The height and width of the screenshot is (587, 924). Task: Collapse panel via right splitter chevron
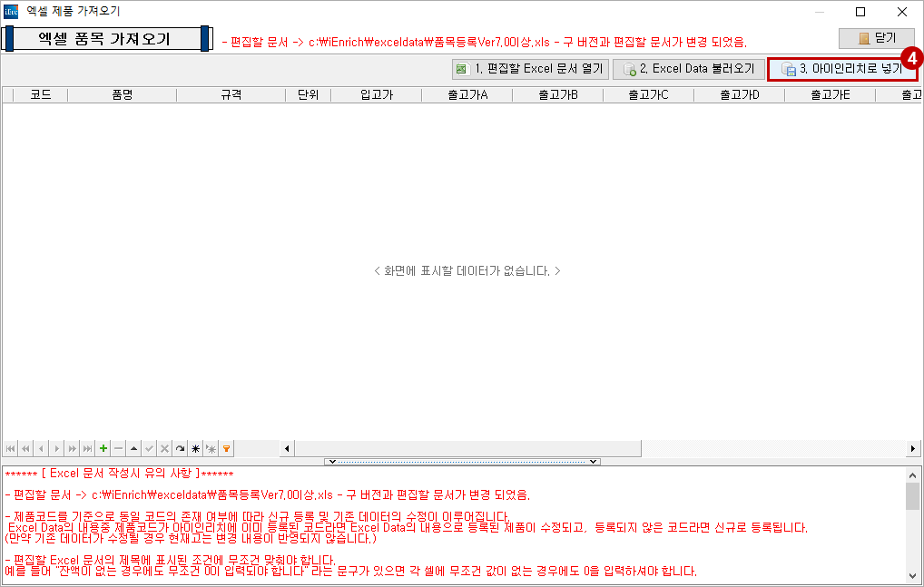593,462
